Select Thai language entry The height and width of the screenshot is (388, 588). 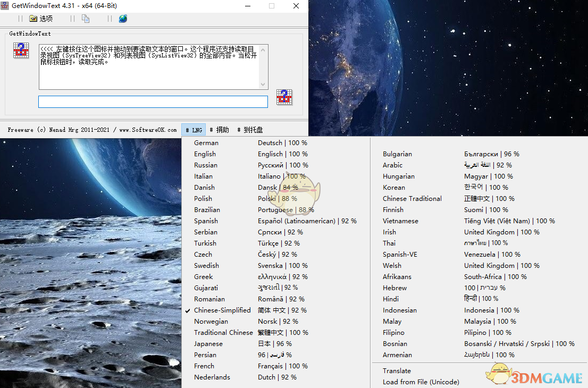[479, 243]
